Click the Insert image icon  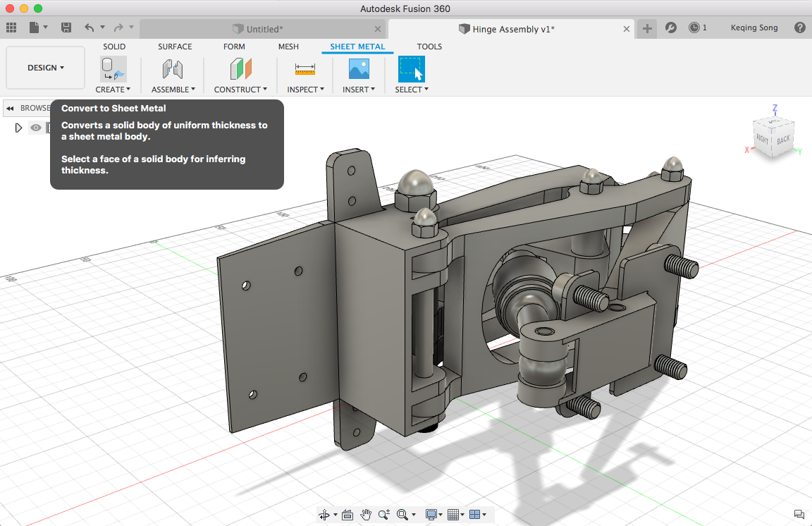(x=359, y=69)
